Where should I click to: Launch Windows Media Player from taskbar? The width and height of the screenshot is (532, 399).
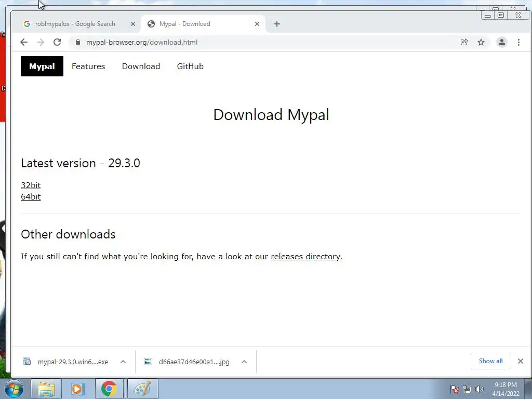pos(77,389)
